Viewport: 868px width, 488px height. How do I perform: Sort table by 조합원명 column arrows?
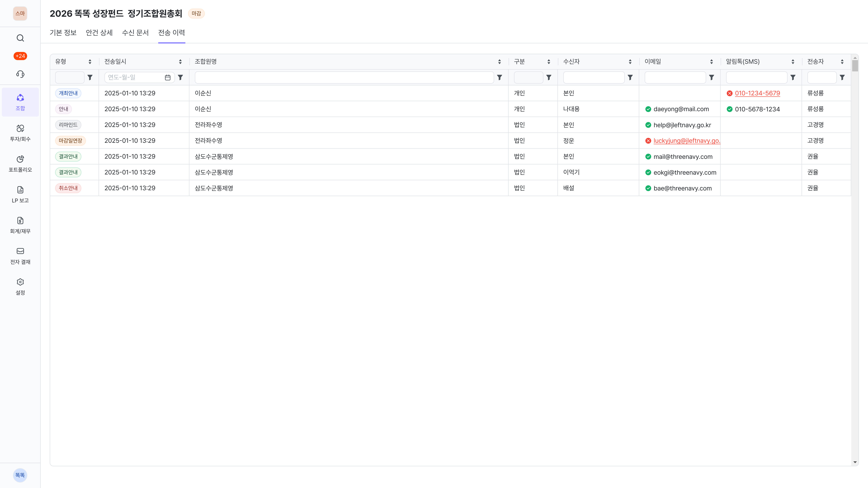pyautogui.click(x=499, y=62)
